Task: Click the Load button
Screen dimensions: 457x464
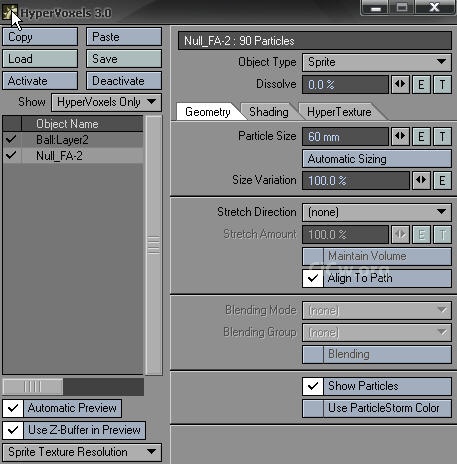Action: pyautogui.click(x=40, y=59)
